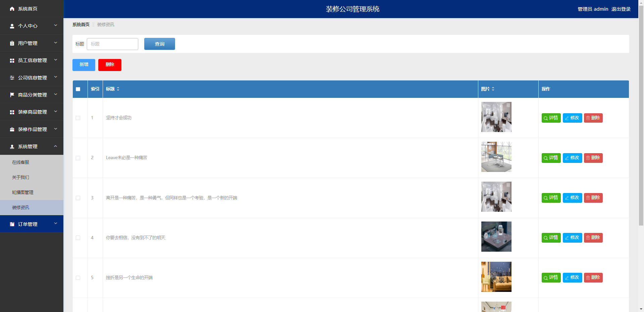The height and width of the screenshot is (312, 644).
Task: View 详情 for 你要去相信 row
Action: coord(551,238)
